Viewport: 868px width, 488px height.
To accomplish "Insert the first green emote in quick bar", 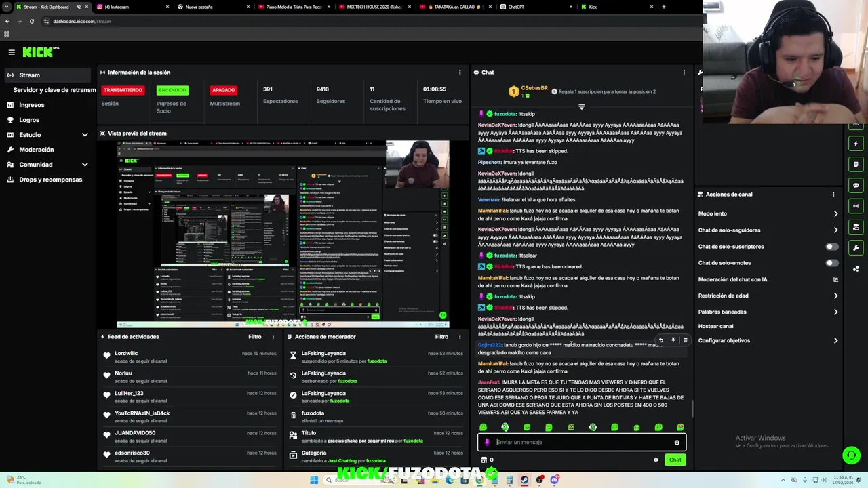I will [x=483, y=427].
